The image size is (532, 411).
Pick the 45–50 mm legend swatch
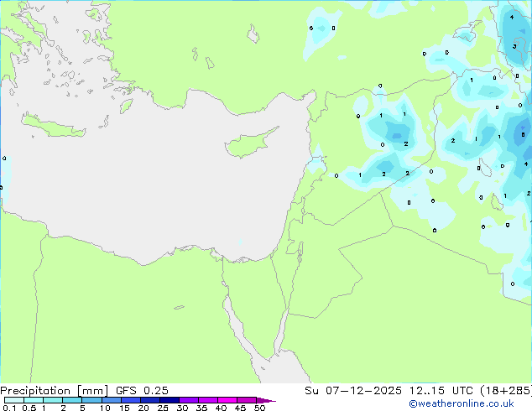(x=247, y=400)
